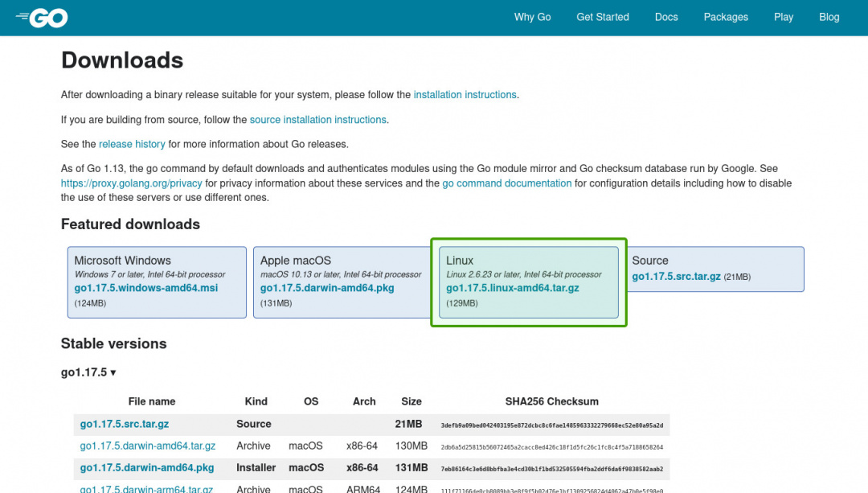The height and width of the screenshot is (493, 868).
Task: Click the 130MB size cell
Action: coord(411,446)
